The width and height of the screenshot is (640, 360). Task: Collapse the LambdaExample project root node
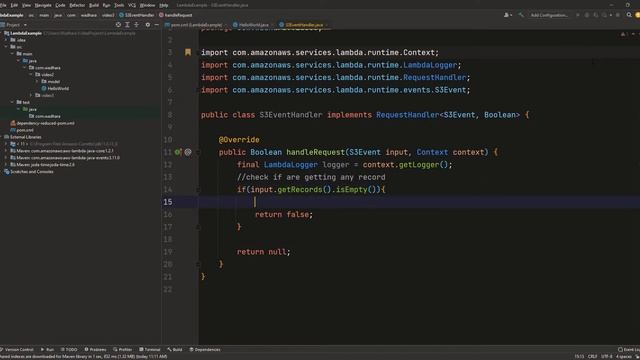coord(2,33)
